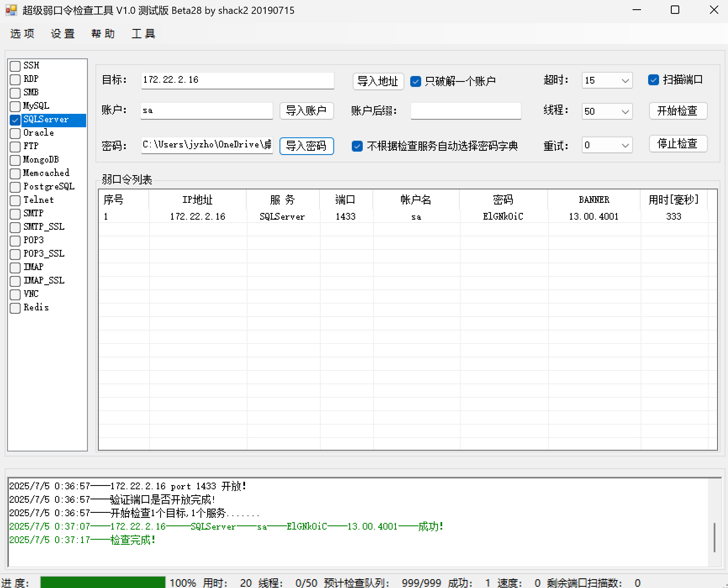
Task: Select result row IP 172.22.2.16
Action: click(198, 217)
